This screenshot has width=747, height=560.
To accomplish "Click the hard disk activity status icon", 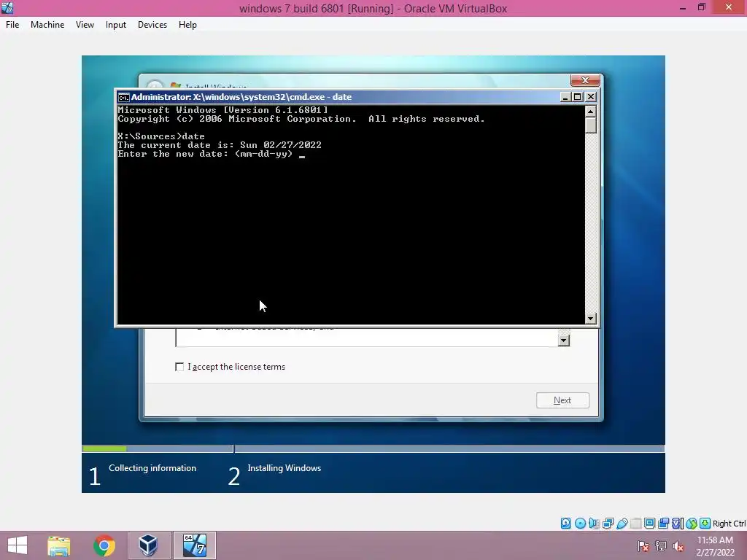I will coord(565,524).
